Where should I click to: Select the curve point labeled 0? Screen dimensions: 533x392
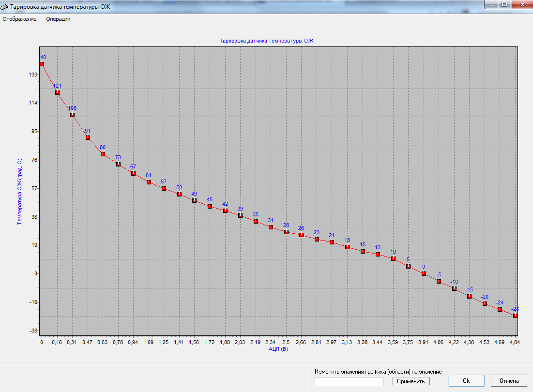pyautogui.click(x=424, y=273)
